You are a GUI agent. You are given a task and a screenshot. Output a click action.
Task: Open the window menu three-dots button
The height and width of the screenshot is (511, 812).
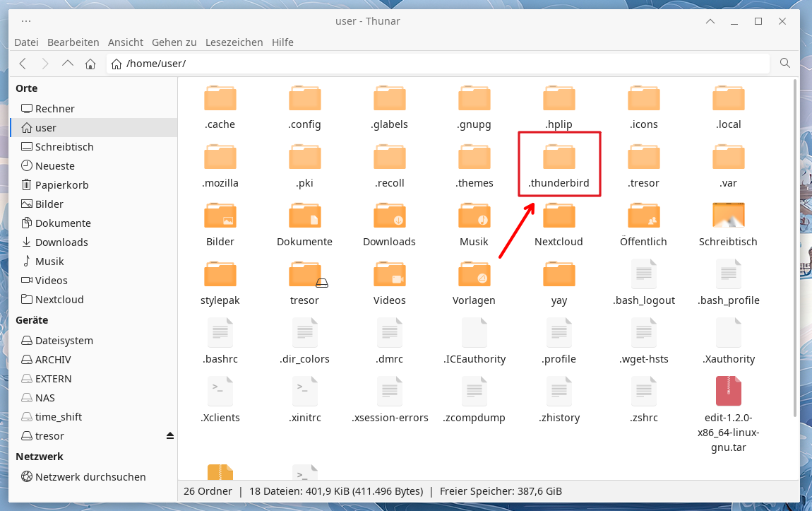point(26,21)
